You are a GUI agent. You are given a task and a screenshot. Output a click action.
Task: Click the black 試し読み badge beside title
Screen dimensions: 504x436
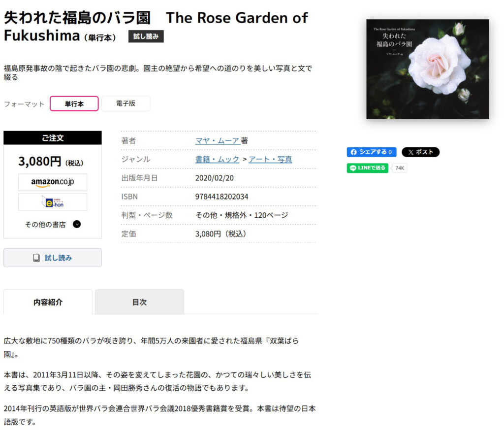pos(146,36)
